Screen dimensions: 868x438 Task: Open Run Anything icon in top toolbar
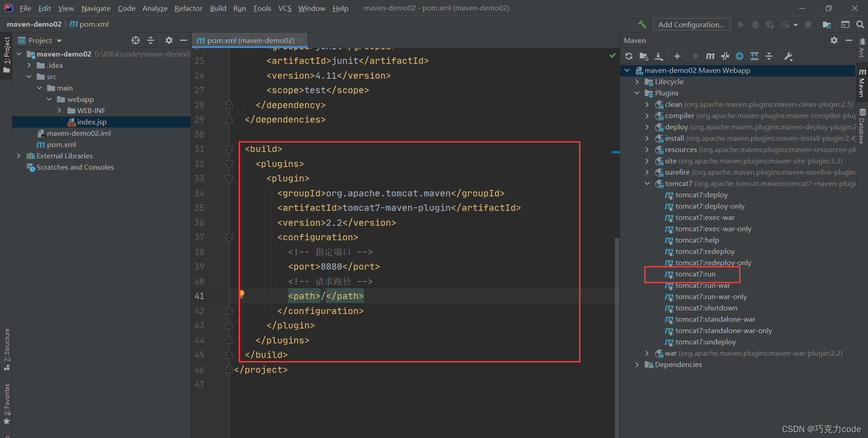845,24
